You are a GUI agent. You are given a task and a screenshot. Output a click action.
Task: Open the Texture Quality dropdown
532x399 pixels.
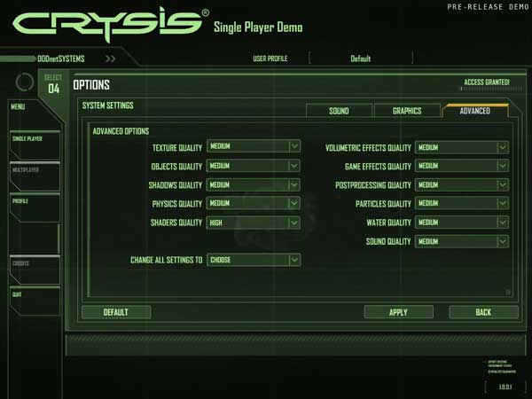tap(254, 146)
